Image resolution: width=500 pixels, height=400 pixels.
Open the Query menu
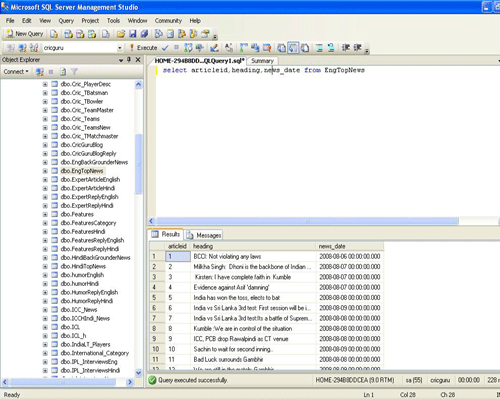click(x=66, y=21)
